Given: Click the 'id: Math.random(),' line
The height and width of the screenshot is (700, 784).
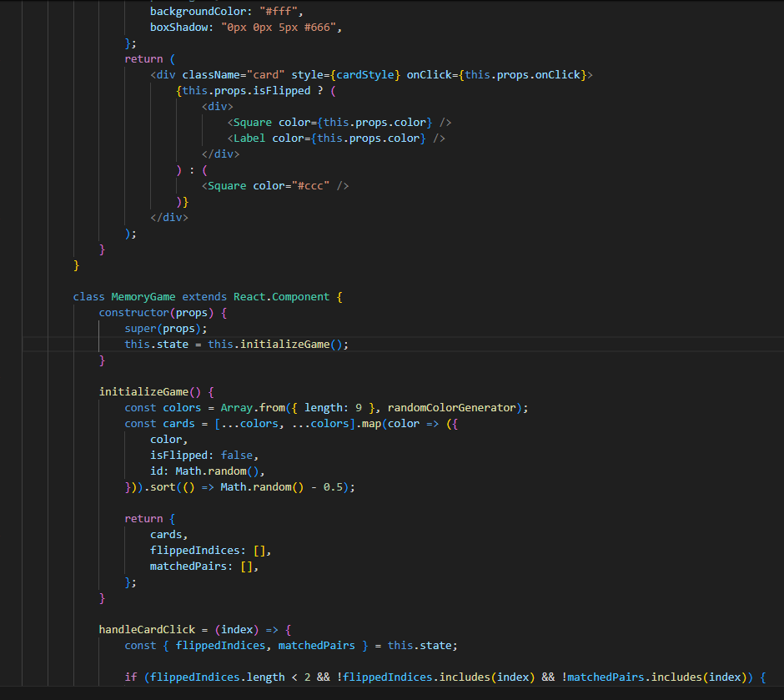Looking at the screenshot, I should (207, 471).
